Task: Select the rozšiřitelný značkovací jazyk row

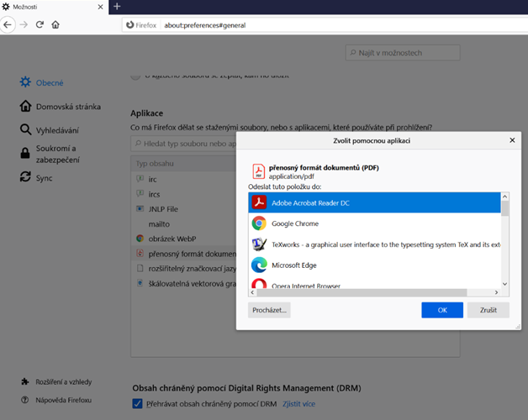Action: (x=183, y=268)
